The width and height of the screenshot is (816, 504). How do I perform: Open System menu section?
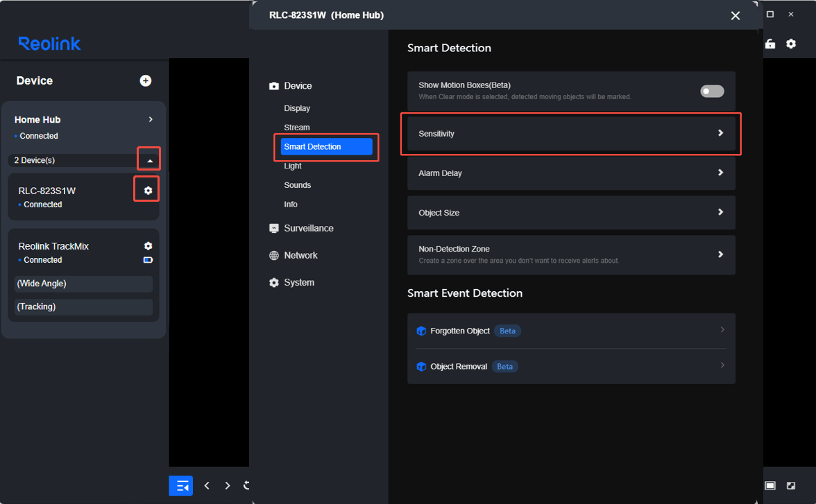(291, 282)
